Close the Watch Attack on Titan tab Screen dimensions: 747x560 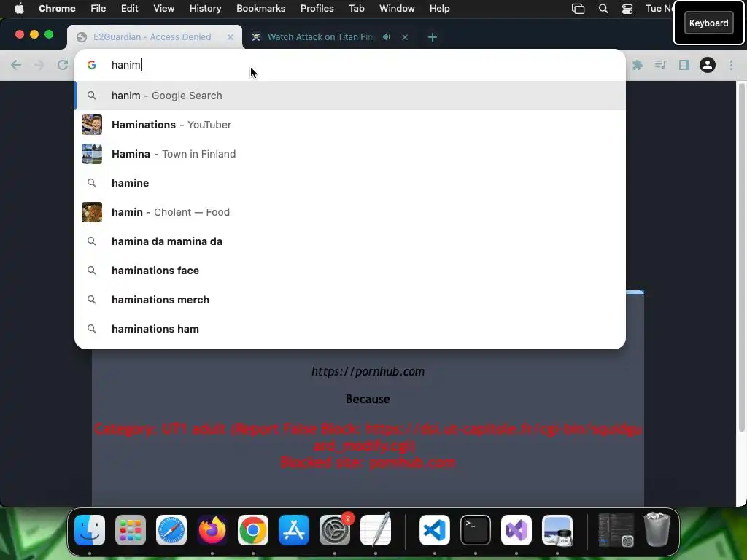tap(404, 36)
